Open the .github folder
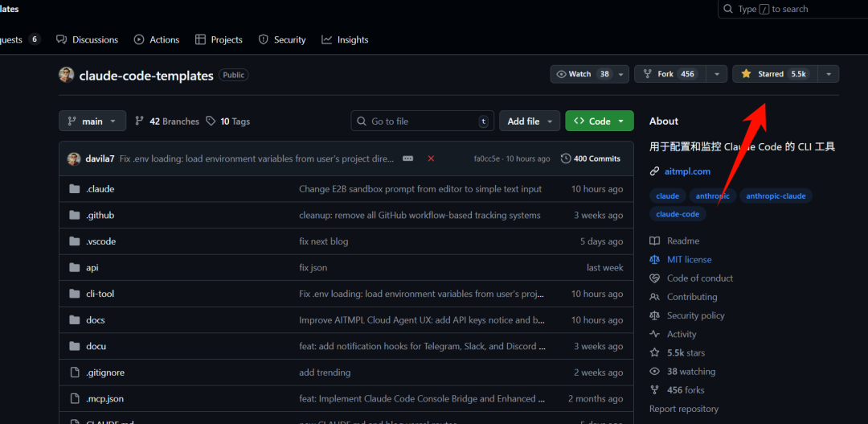The image size is (868, 424). (x=100, y=215)
